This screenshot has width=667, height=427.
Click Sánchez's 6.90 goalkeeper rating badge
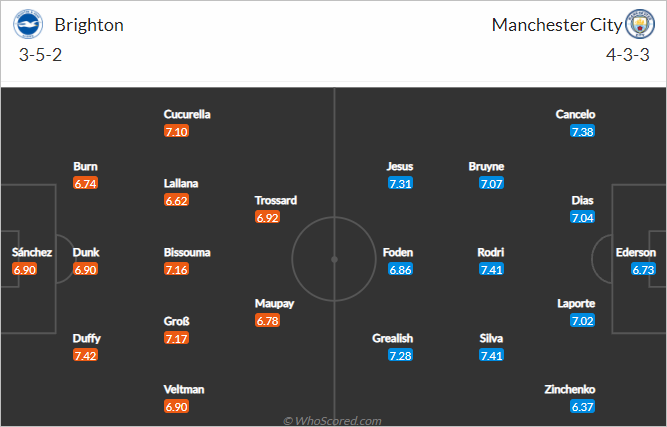pyautogui.click(x=25, y=269)
